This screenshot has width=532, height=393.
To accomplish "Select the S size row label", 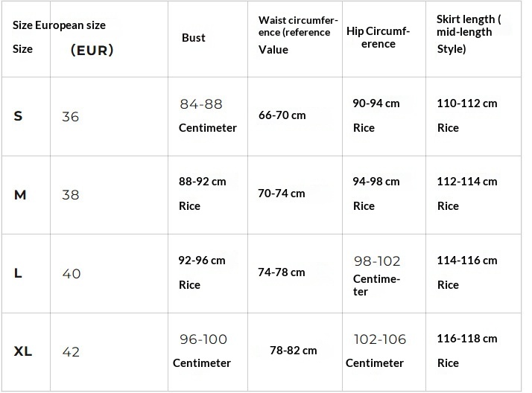I will pyautogui.click(x=19, y=116).
